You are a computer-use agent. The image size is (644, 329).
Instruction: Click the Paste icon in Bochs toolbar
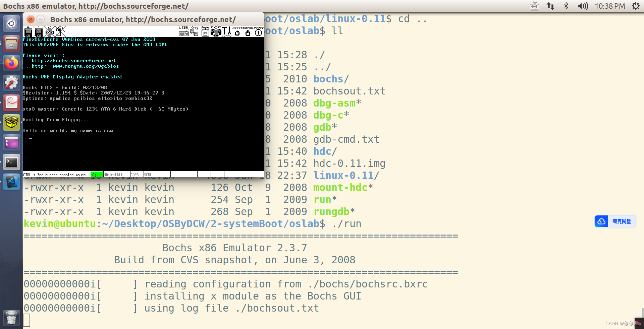point(205,32)
